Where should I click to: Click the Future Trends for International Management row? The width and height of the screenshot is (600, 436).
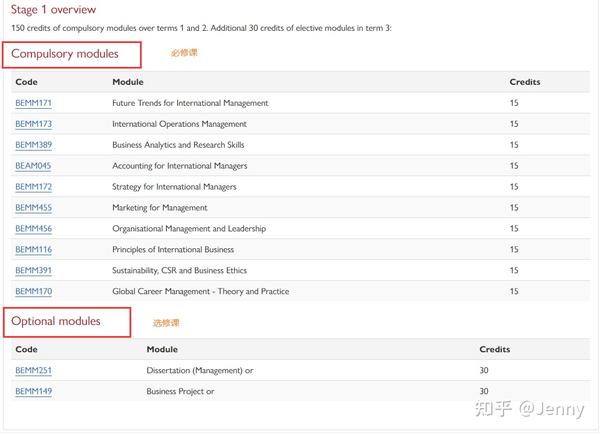pyautogui.click(x=300, y=103)
